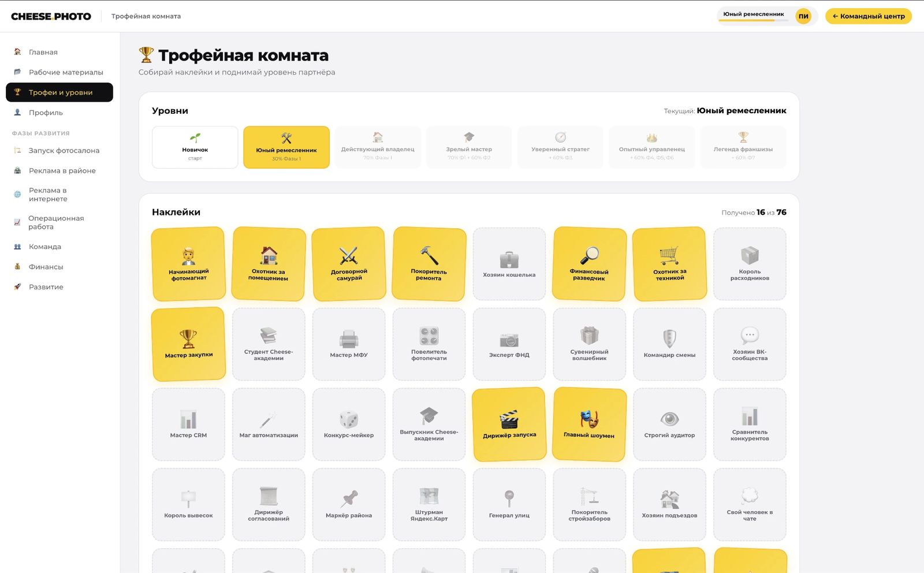Open the Охотник за техникой cart sticker
This screenshot has width=924, height=573.
669,264
